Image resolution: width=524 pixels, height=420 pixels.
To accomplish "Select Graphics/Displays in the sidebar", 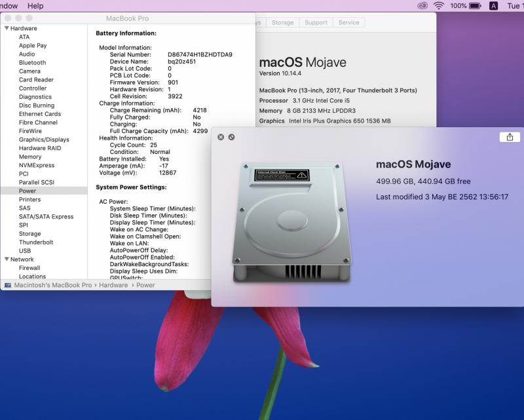I will [44, 140].
